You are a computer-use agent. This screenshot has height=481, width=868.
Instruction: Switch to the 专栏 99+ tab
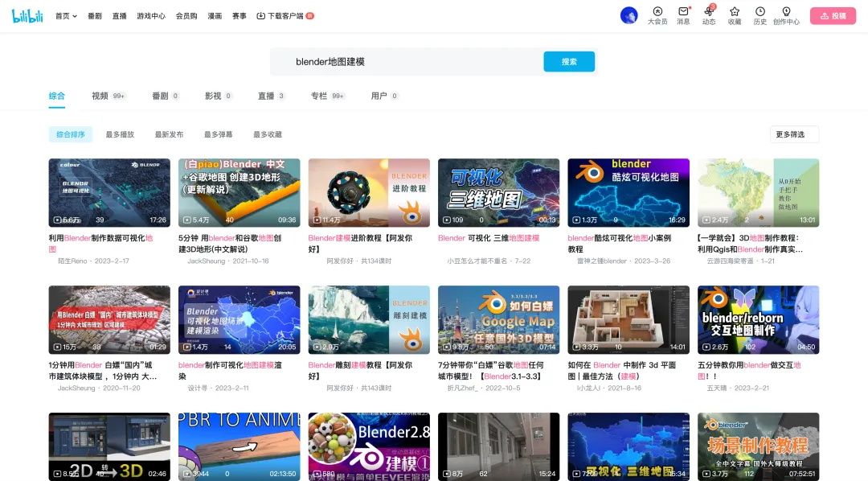pyautogui.click(x=328, y=96)
